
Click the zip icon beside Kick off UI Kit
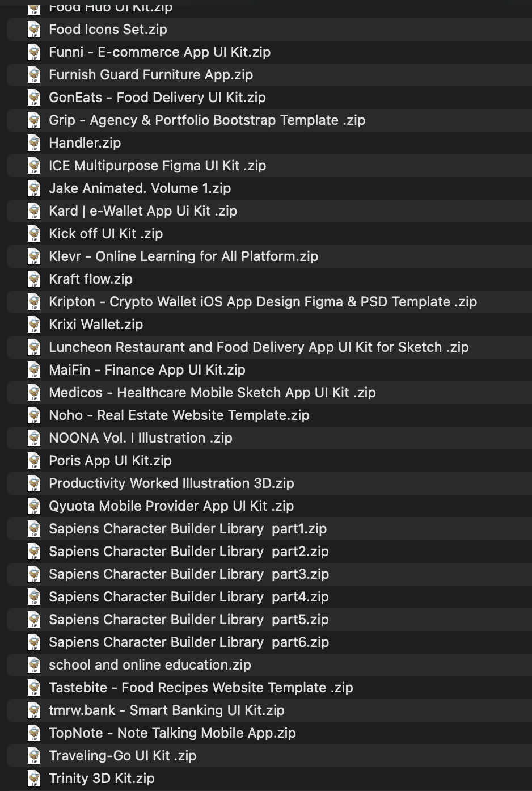click(35, 234)
